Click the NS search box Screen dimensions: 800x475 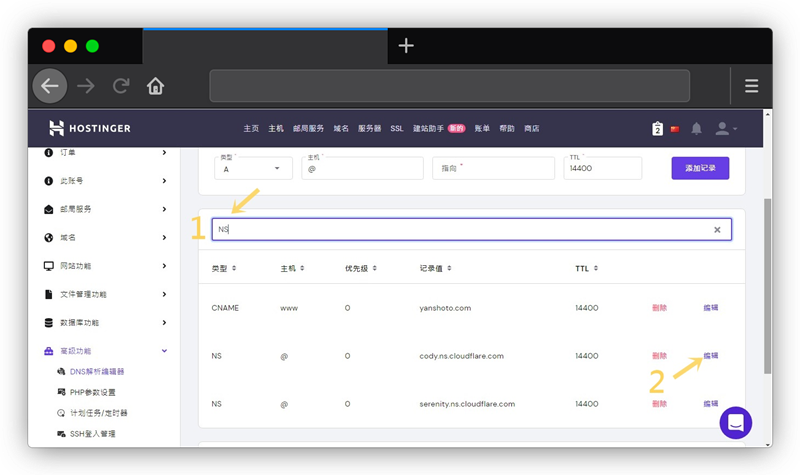point(471,230)
